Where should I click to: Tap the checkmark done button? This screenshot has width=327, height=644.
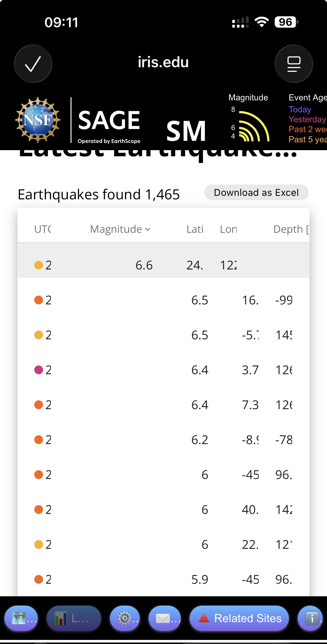33,64
